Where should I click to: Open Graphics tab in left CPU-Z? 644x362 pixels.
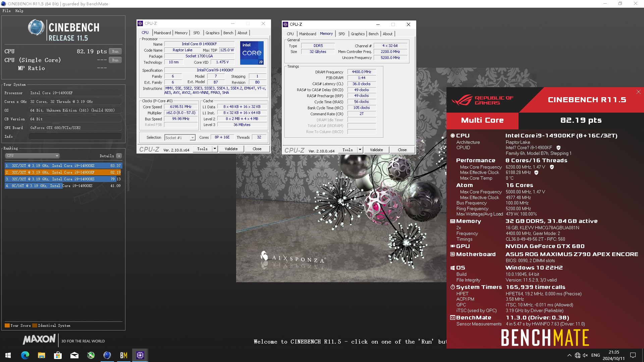pos(213,33)
